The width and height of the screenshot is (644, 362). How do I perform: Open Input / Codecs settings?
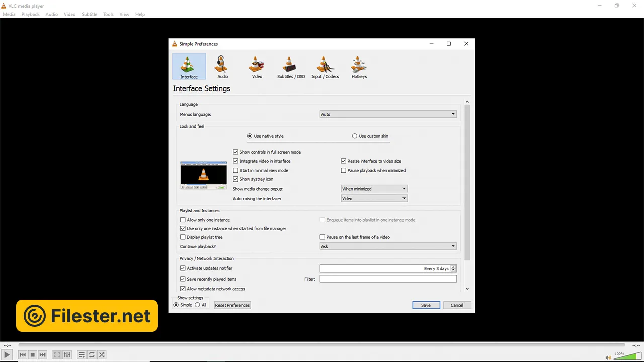325,67
